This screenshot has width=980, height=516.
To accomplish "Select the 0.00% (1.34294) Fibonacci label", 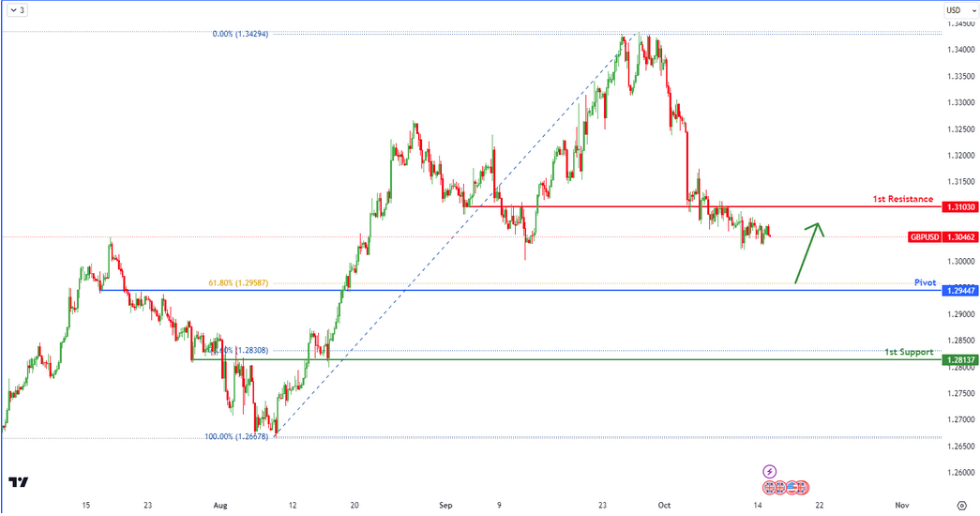I will (x=240, y=34).
